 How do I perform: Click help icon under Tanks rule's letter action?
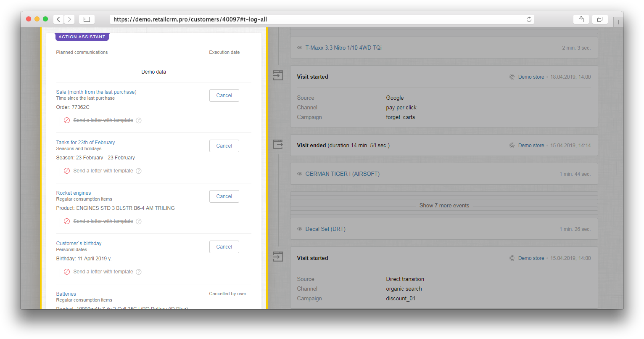tap(139, 171)
